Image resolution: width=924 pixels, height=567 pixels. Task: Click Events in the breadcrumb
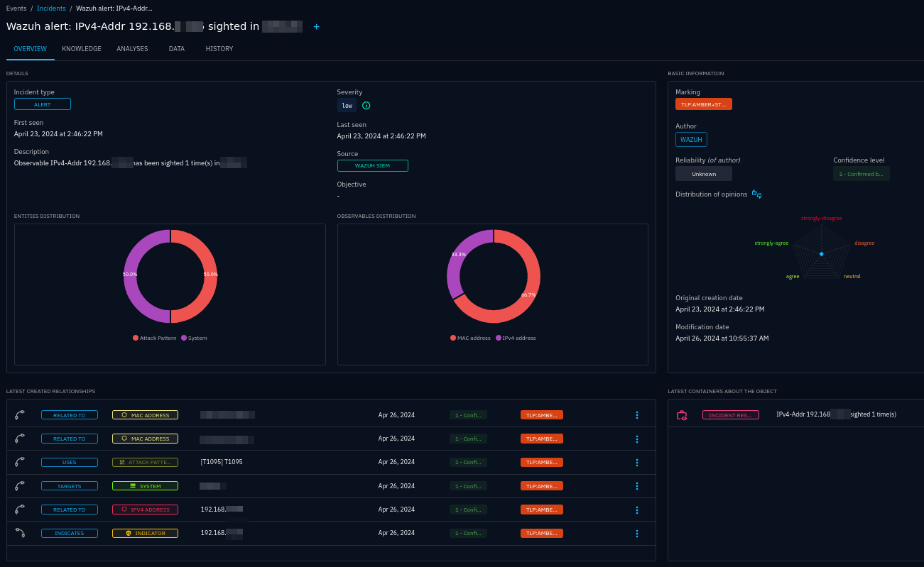point(16,9)
